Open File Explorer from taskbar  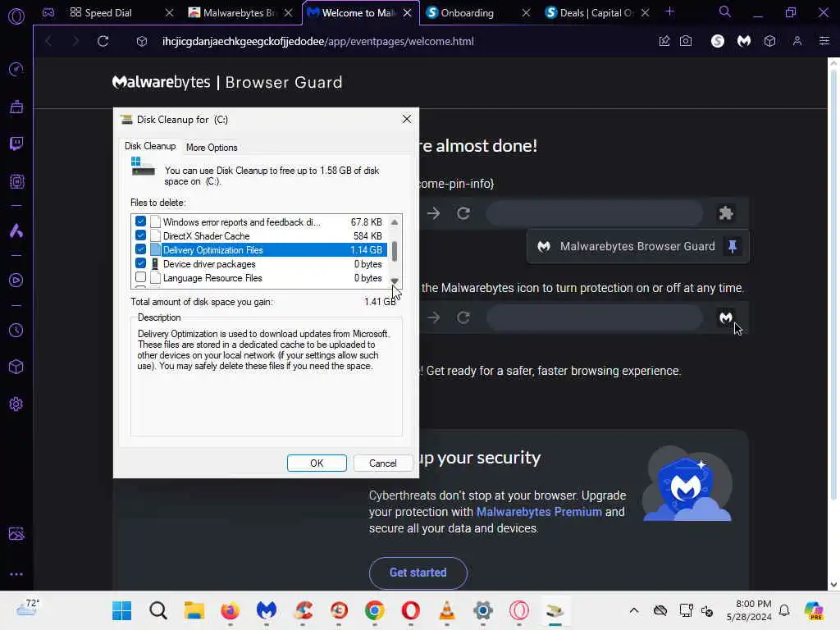pos(194,610)
